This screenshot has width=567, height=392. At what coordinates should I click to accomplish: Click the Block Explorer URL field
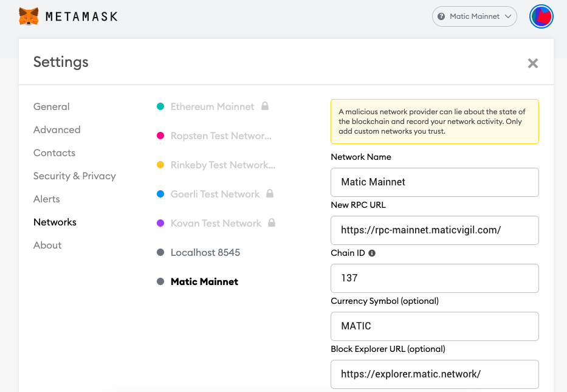[435, 374]
